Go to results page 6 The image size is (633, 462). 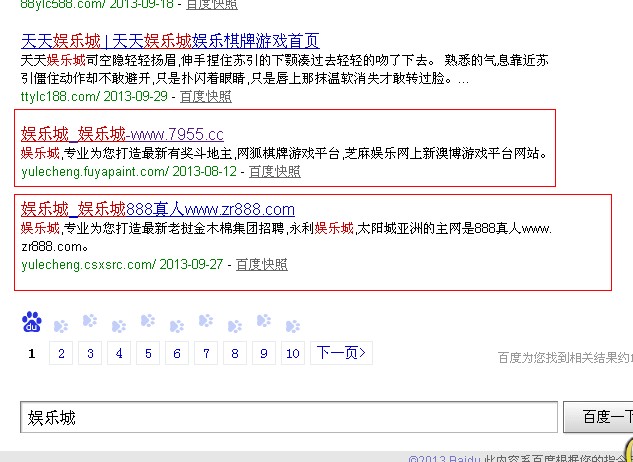177,353
